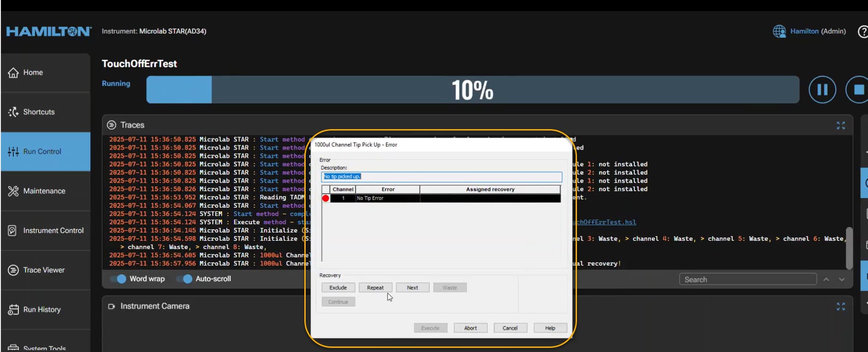Click the Traces vertical scrollbar

pos(849,248)
